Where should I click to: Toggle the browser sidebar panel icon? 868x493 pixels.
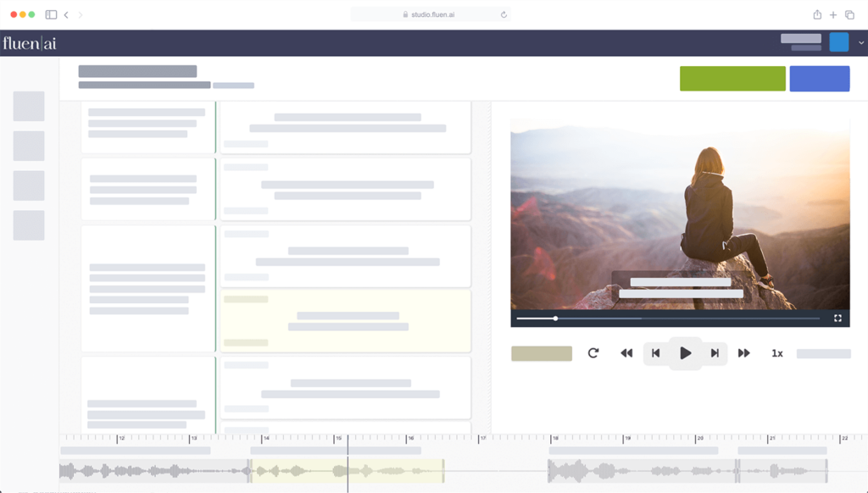[51, 14]
